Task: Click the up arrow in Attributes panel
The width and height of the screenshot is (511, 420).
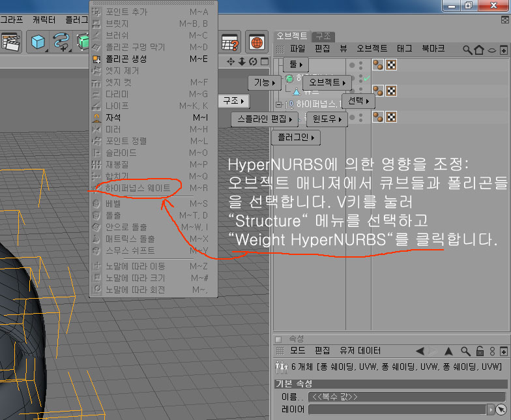Action: 448,351
